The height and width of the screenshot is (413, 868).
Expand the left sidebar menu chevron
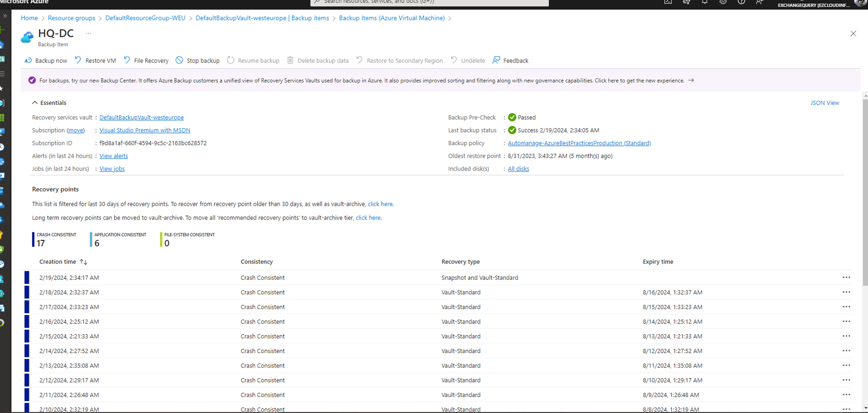(x=5, y=16)
